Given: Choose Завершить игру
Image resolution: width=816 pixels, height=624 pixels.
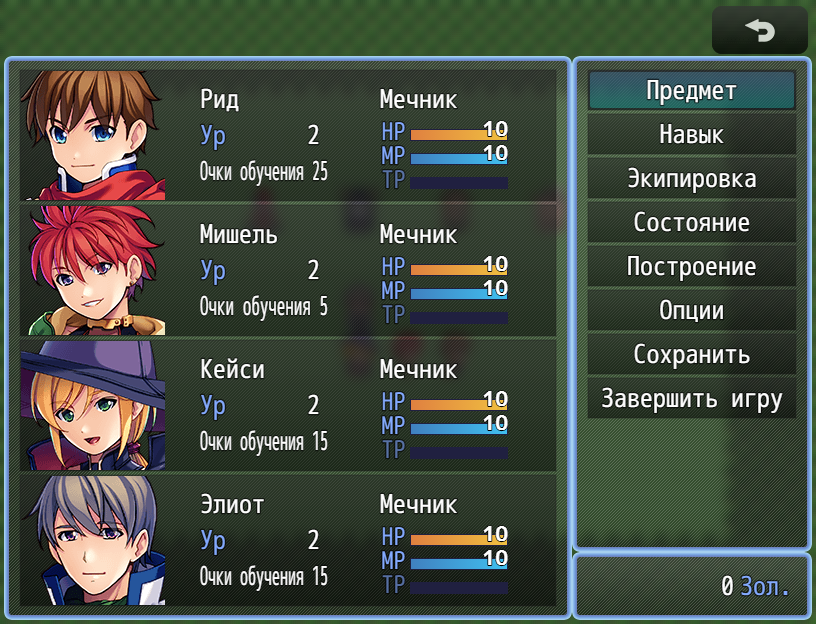Looking at the screenshot, I should (x=692, y=399).
